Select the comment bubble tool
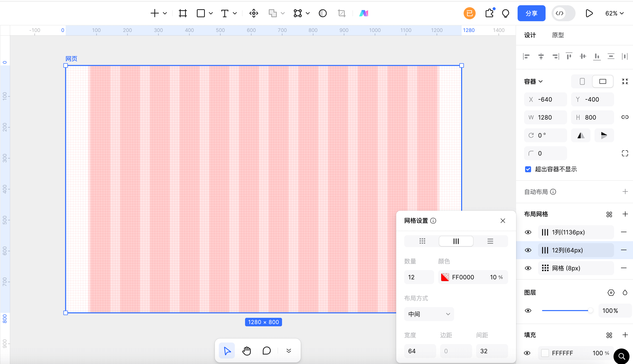 point(267,351)
